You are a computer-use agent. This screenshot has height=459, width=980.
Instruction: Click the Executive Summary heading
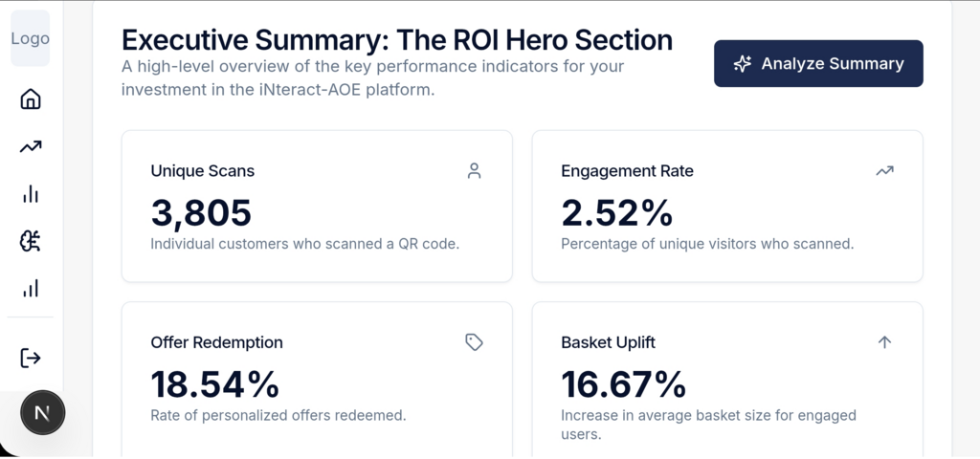397,40
